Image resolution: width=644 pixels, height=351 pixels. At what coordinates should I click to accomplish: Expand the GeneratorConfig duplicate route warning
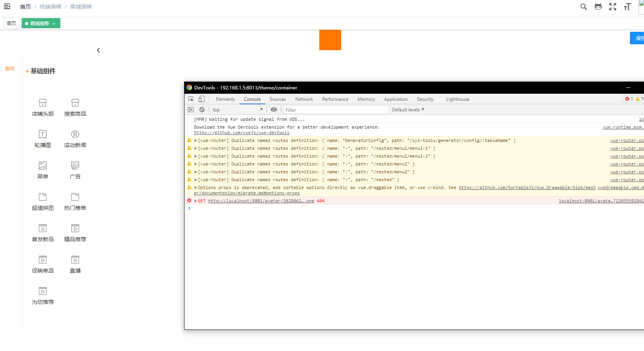[x=195, y=140]
